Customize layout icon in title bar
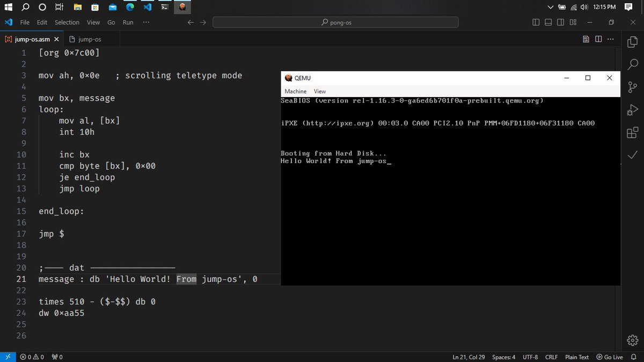The image size is (644, 362). click(x=573, y=23)
